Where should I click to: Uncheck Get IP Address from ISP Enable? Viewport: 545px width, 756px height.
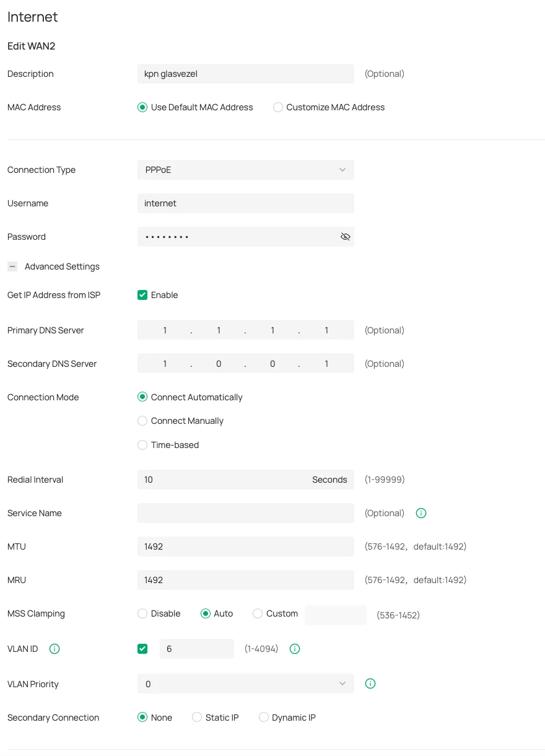[x=142, y=295]
